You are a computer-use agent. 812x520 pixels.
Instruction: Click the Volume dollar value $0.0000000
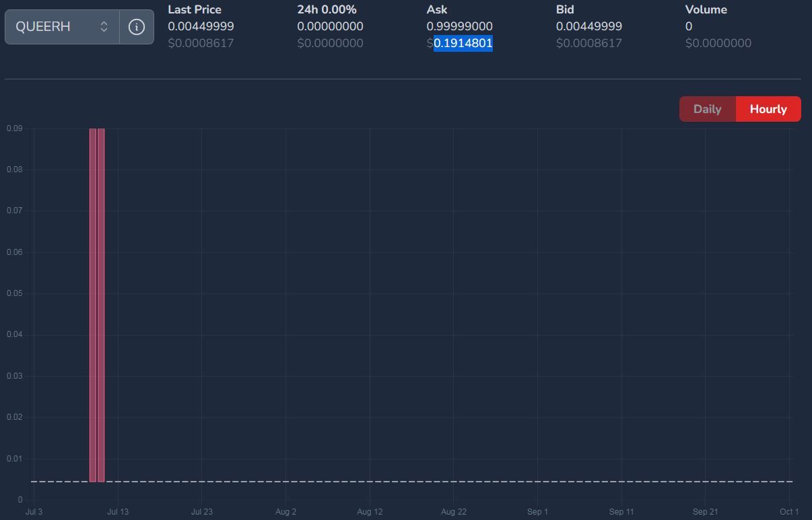click(718, 43)
